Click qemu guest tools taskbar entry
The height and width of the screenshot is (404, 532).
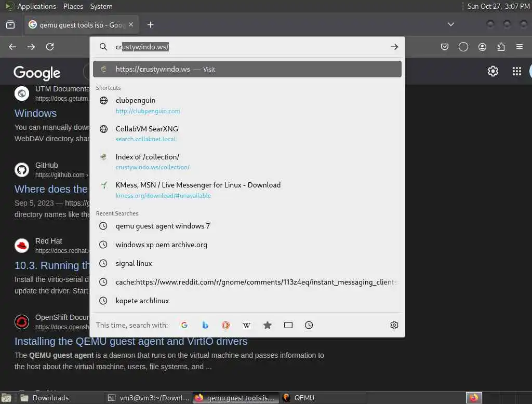coord(236,398)
